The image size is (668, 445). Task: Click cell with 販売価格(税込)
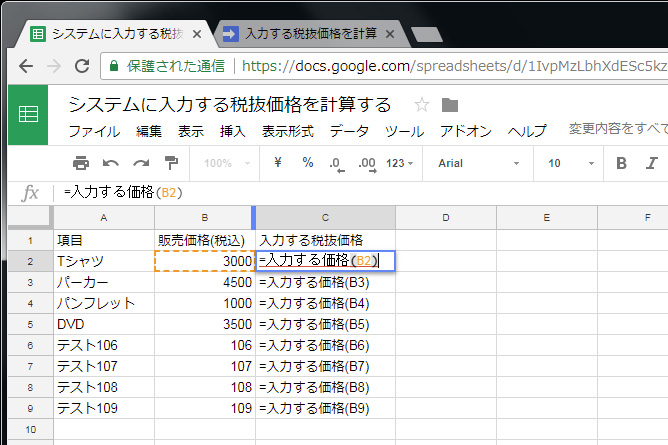(x=204, y=240)
